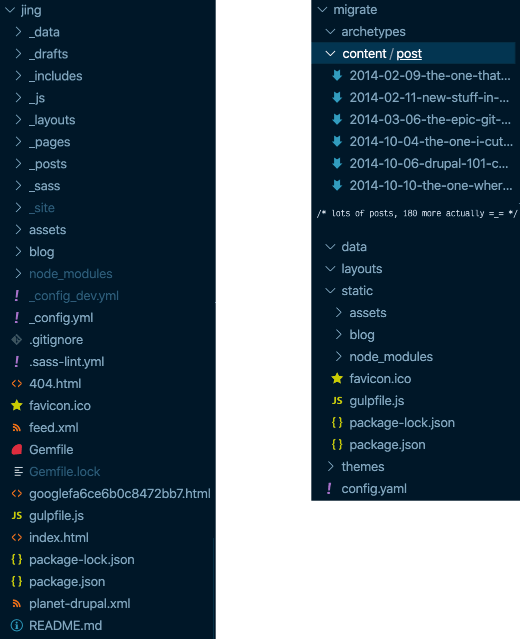
Task: Click the braces icon beside package-lock.json in jing
Action: [17, 560]
